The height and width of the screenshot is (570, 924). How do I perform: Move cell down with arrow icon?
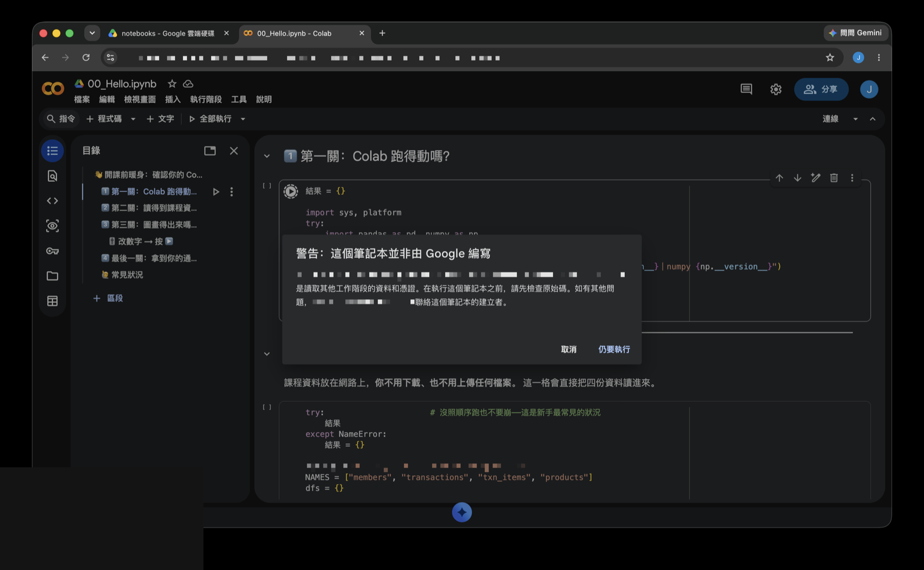[797, 178]
